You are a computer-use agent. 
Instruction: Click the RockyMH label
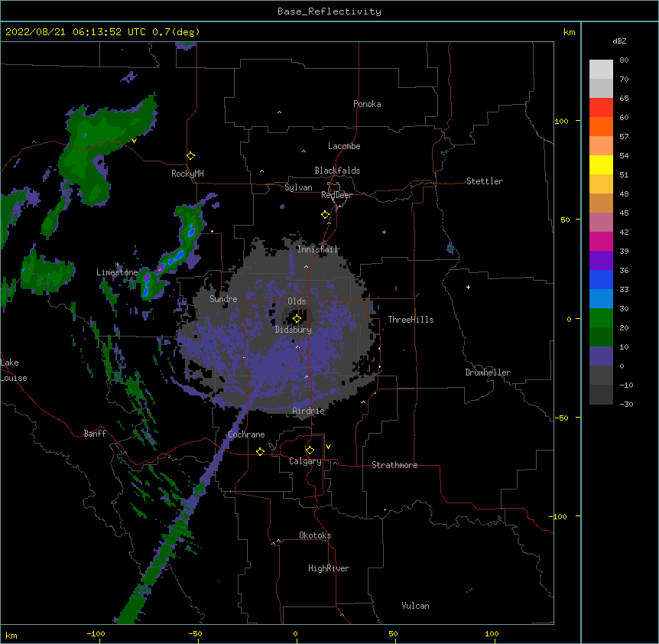pos(187,174)
